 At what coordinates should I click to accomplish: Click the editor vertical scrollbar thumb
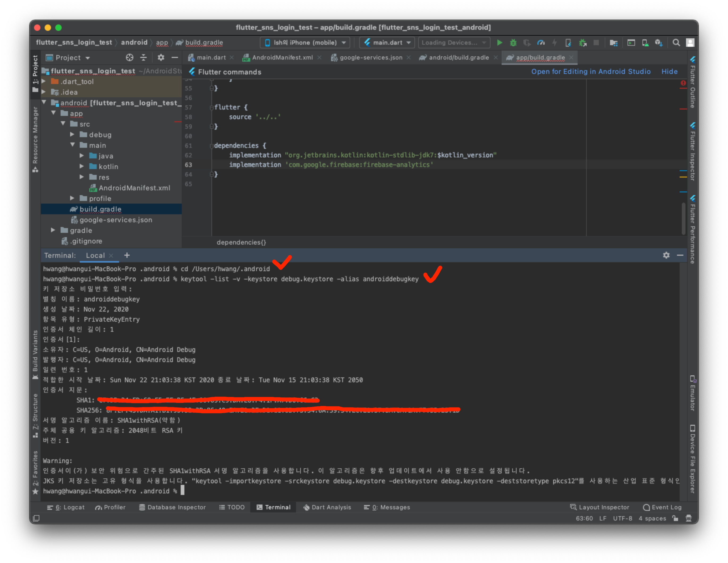[683, 219]
